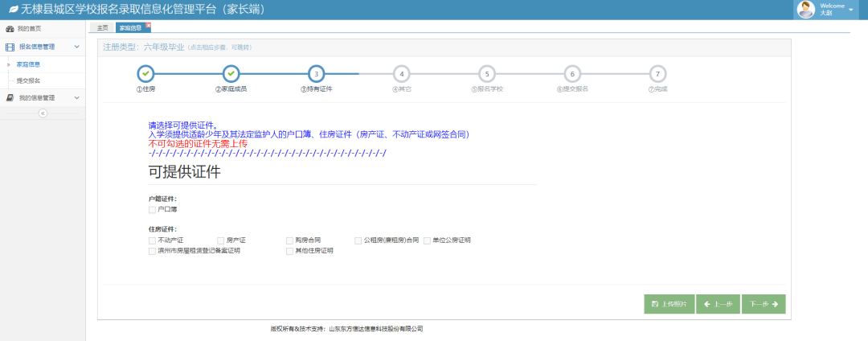This screenshot has width=868, height=341.
Task: Open 提交报名 in the sidebar
Action: 29,80
